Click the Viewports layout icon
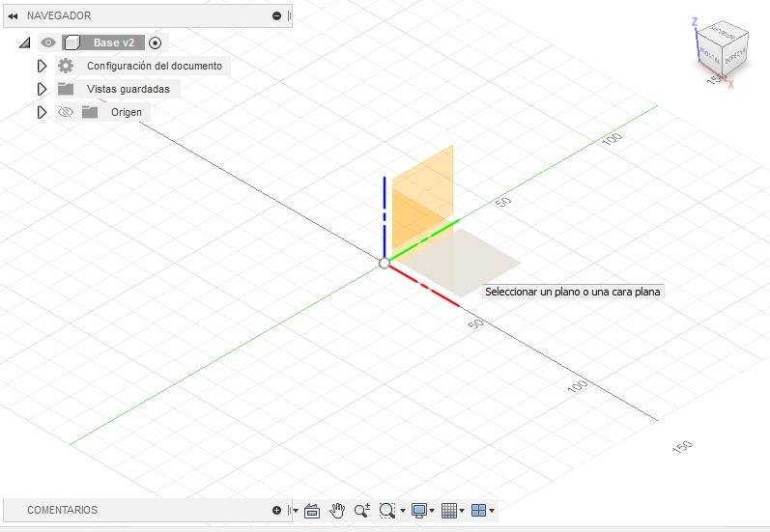This screenshot has height=532, width=770. tap(478, 511)
